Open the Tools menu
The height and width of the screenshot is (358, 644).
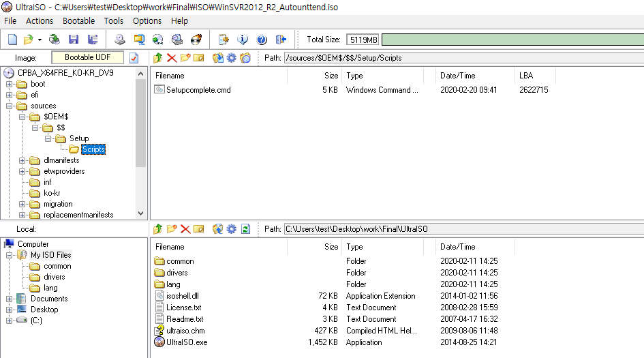tap(114, 21)
